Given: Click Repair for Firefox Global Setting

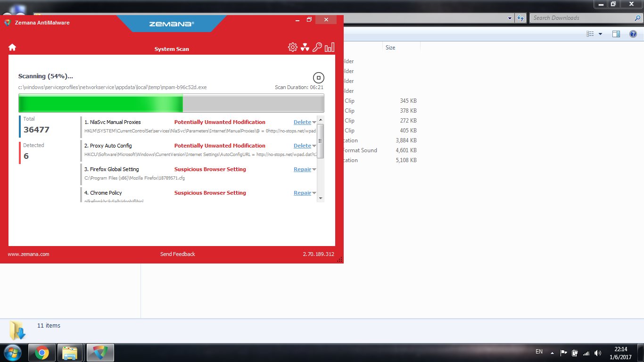Looking at the screenshot, I should click(302, 169).
